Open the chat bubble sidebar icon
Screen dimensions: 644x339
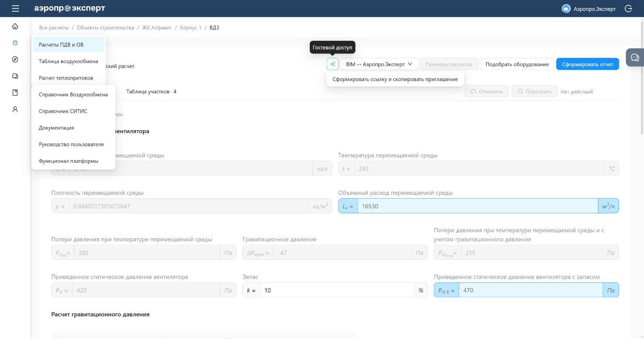coord(15,76)
